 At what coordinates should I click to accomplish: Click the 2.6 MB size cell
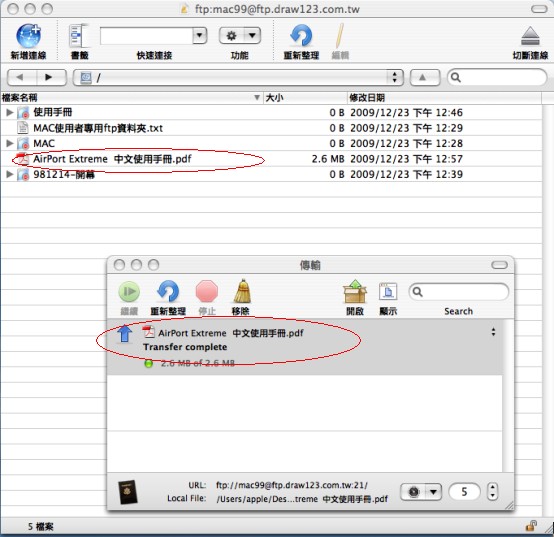point(328,159)
